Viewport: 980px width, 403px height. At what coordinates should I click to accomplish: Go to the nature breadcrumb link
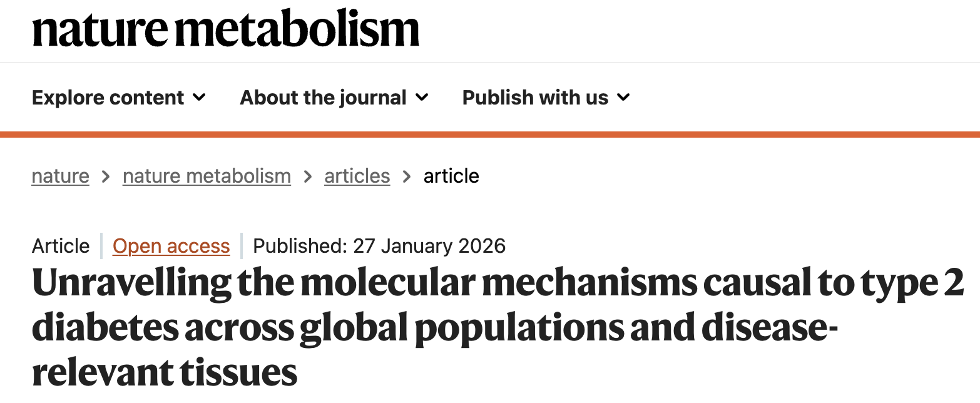tap(60, 176)
